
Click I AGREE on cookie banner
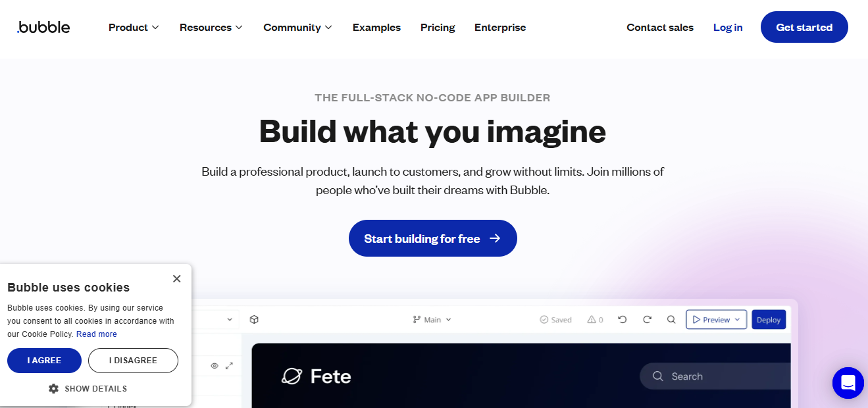[x=44, y=361]
